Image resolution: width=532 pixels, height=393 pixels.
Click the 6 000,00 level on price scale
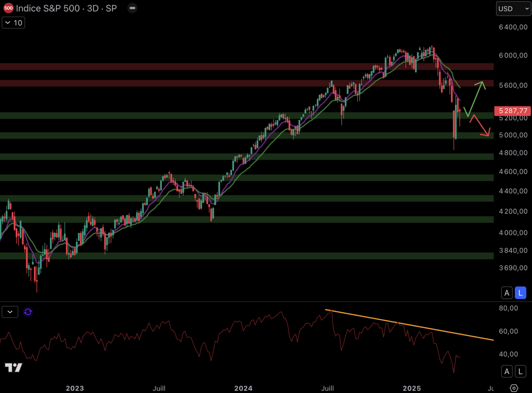(x=513, y=55)
